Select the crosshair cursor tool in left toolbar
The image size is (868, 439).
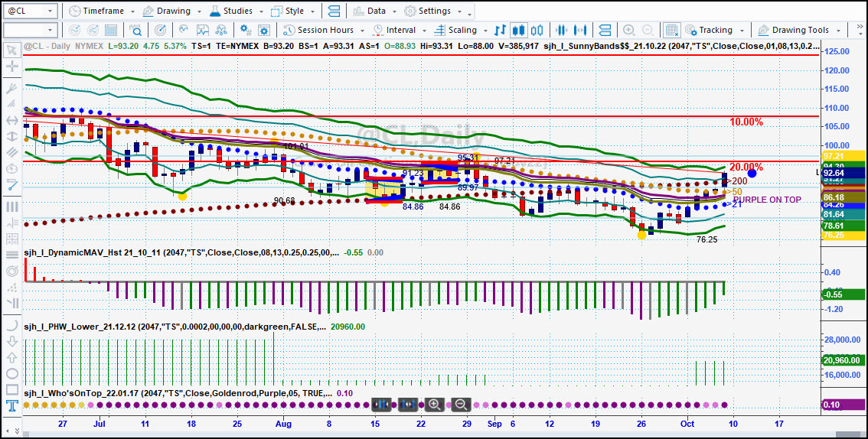[11, 67]
